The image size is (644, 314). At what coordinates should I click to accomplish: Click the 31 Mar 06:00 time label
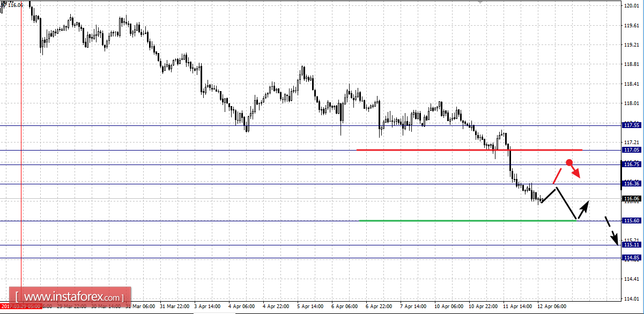pos(141,306)
